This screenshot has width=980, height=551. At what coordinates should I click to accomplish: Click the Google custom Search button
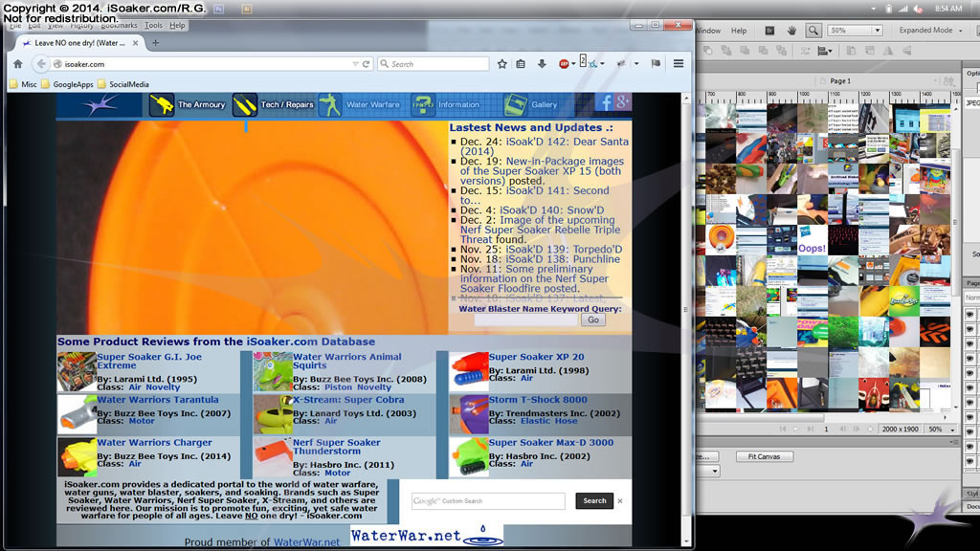coord(594,501)
